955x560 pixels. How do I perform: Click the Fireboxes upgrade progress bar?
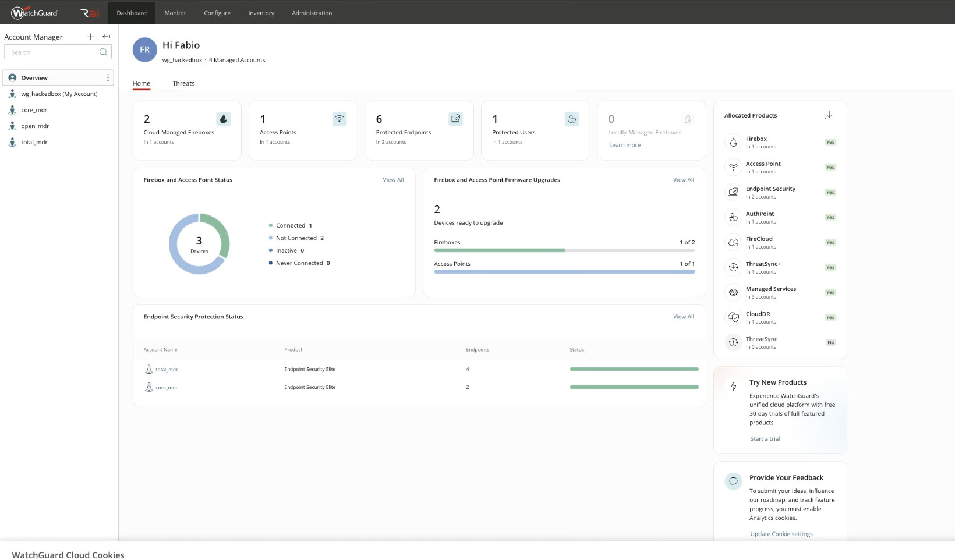click(564, 250)
